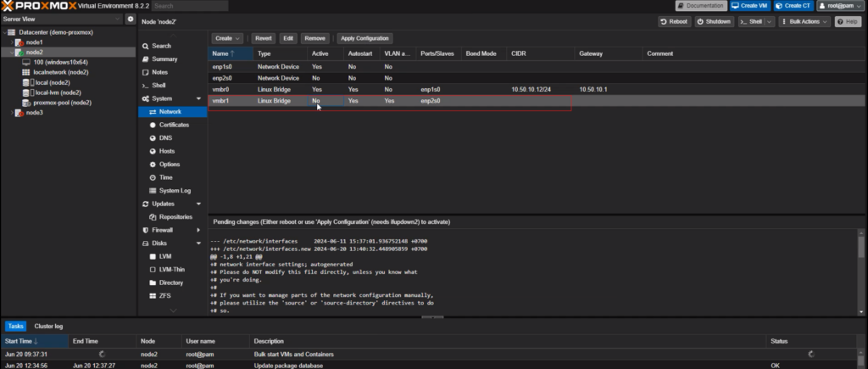Collapse the System section arrow

click(x=198, y=98)
